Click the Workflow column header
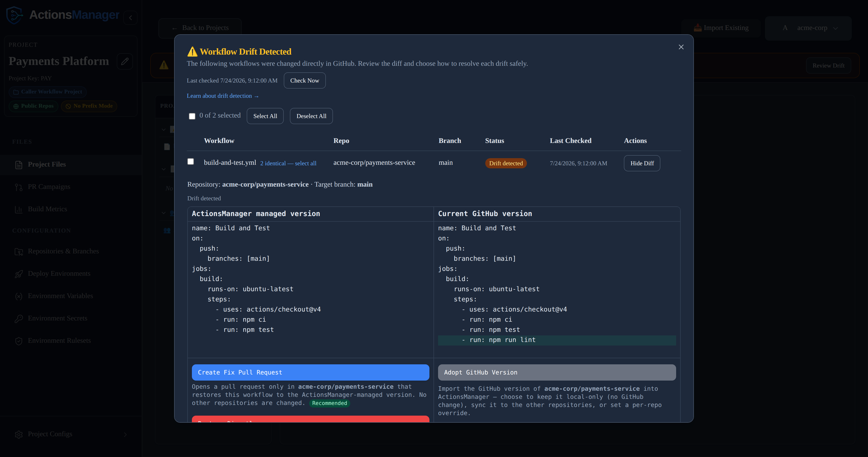The image size is (868, 457). [x=219, y=141]
